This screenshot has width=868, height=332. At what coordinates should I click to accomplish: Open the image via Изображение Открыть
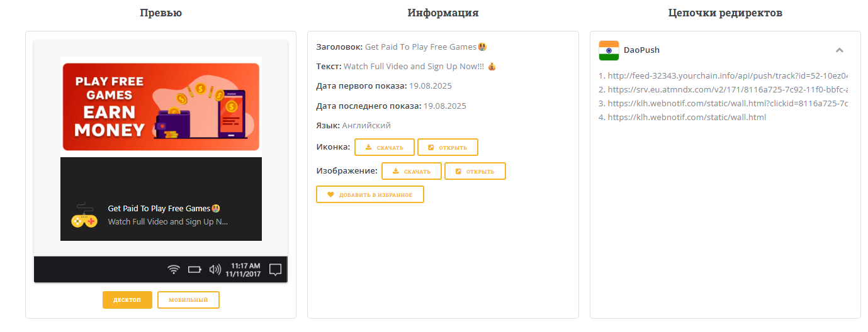point(475,171)
